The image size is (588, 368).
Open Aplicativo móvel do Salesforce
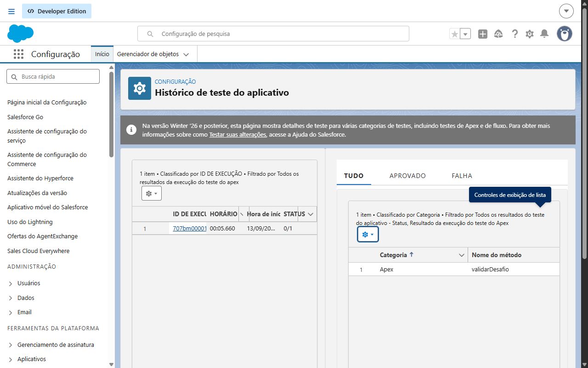pyautogui.click(x=47, y=207)
